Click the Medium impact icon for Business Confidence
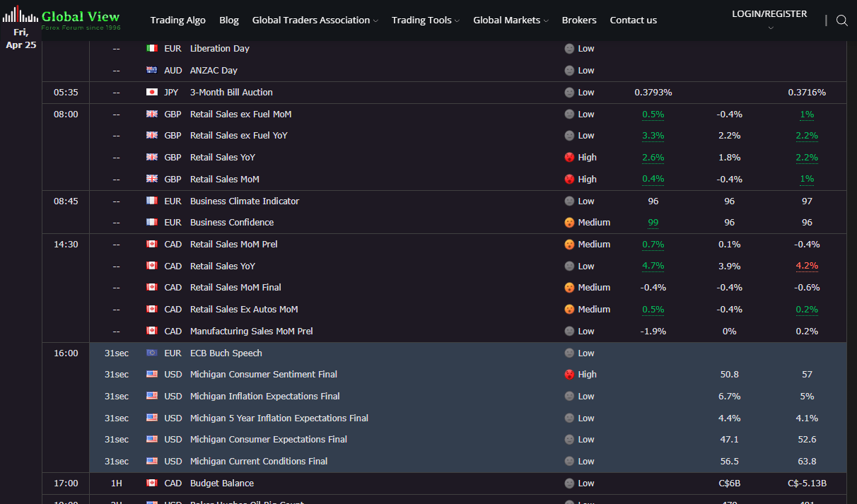 [569, 223]
